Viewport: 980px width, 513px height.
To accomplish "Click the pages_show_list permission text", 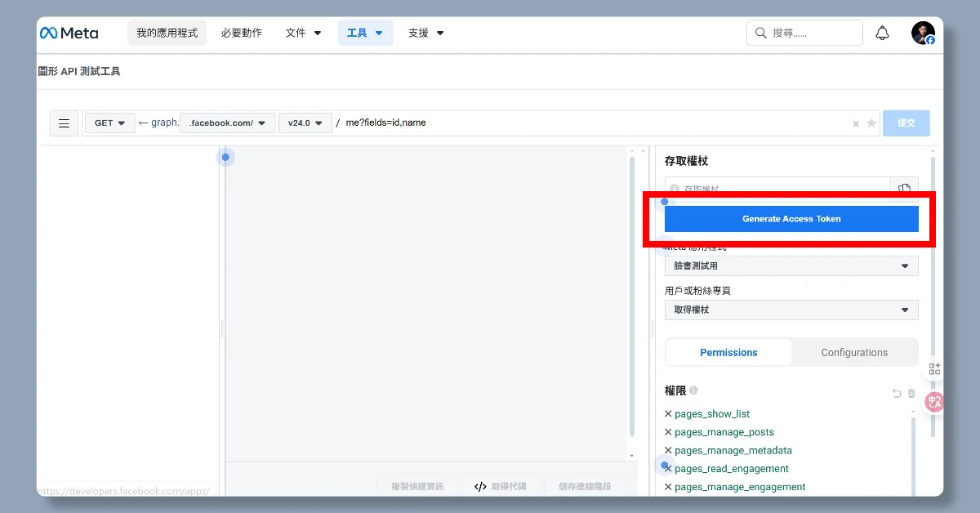I will click(712, 414).
